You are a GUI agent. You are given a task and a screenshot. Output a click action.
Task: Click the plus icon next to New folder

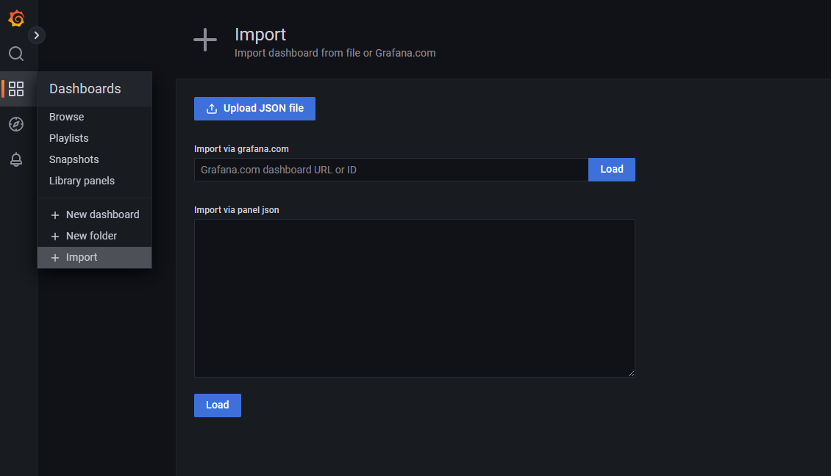coord(55,236)
